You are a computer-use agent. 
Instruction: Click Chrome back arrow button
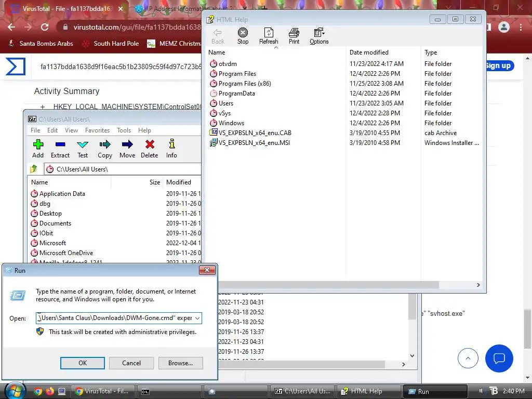[x=11, y=27]
